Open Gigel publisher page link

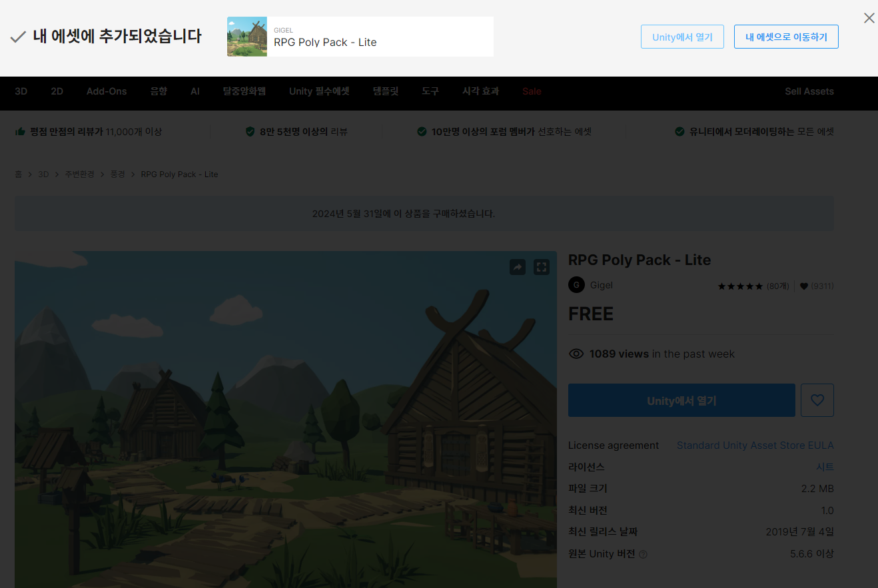[x=602, y=285]
